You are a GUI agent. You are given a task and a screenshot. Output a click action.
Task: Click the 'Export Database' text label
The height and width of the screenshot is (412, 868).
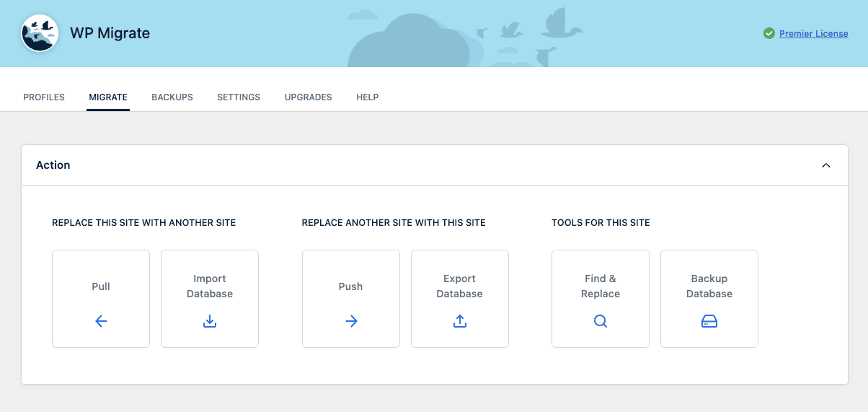click(460, 286)
